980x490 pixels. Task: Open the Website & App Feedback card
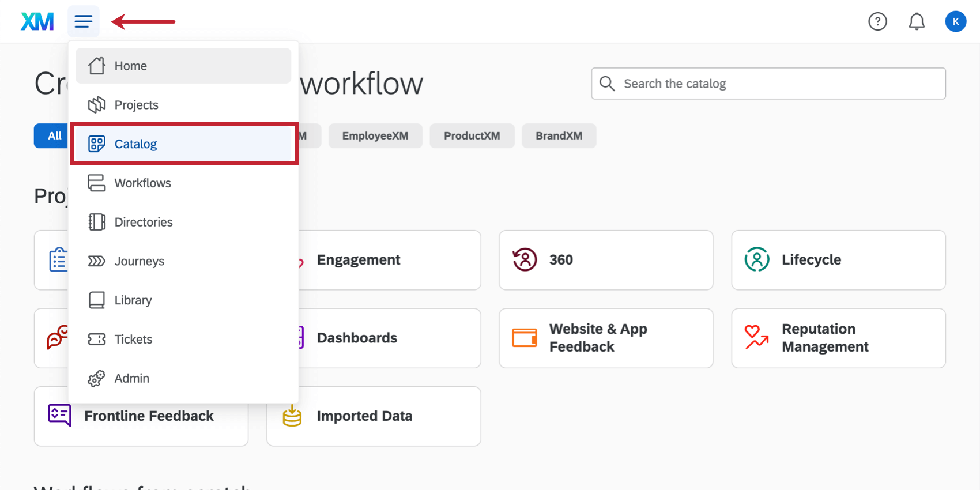pyautogui.click(x=606, y=338)
